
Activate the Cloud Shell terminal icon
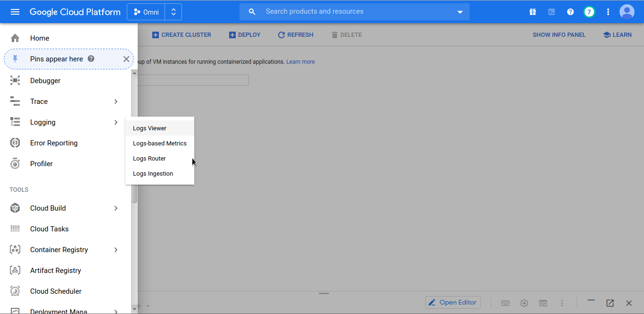[552, 12]
